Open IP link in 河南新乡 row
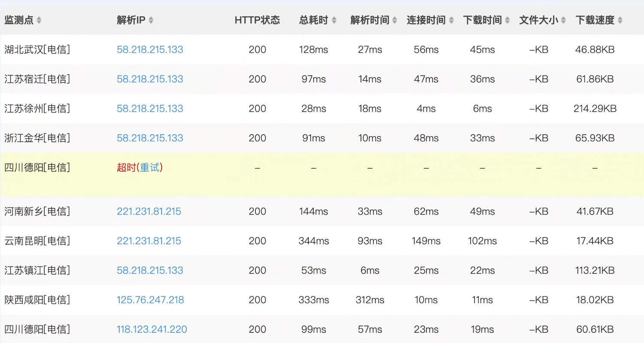Viewport: 644px width, 343px height. click(x=149, y=211)
